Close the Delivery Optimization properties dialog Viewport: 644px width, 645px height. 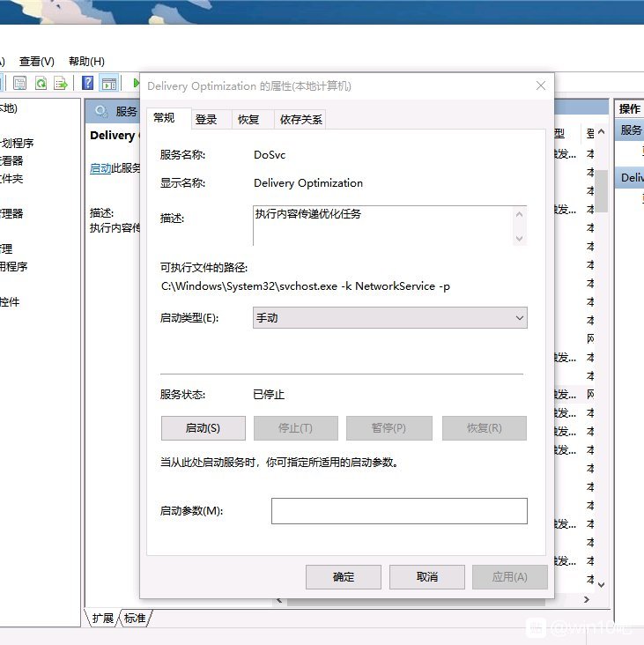pyautogui.click(x=541, y=85)
